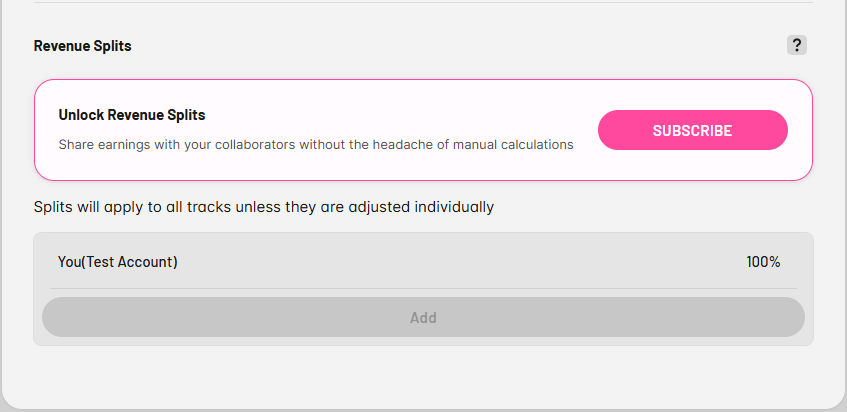847x412 pixels.
Task: Click the greyed-out Add button
Action: click(424, 318)
